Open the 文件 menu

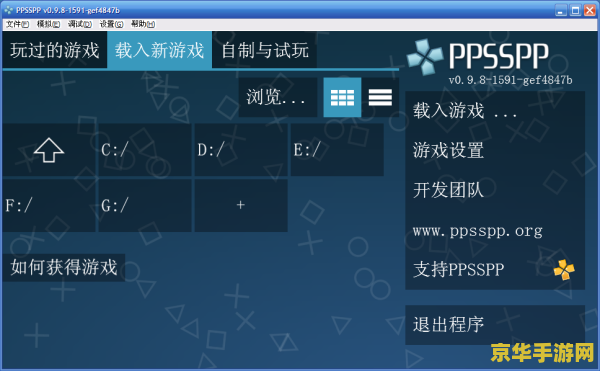click(x=17, y=24)
